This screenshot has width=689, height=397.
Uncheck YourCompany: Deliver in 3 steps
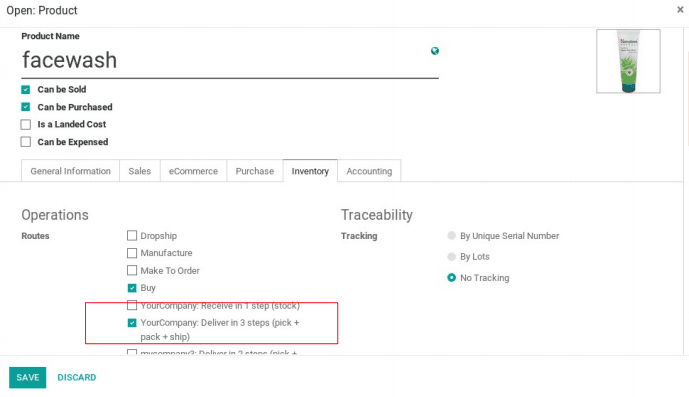click(132, 323)
